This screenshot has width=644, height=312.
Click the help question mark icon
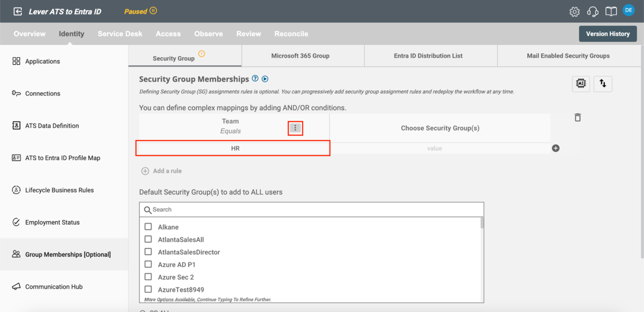[x=255, y=78]
